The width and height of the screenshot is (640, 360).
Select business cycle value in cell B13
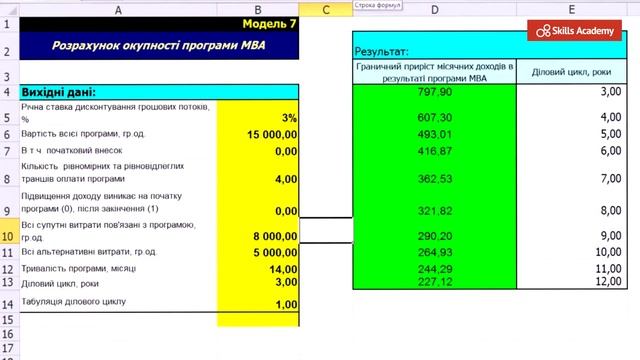258,282
